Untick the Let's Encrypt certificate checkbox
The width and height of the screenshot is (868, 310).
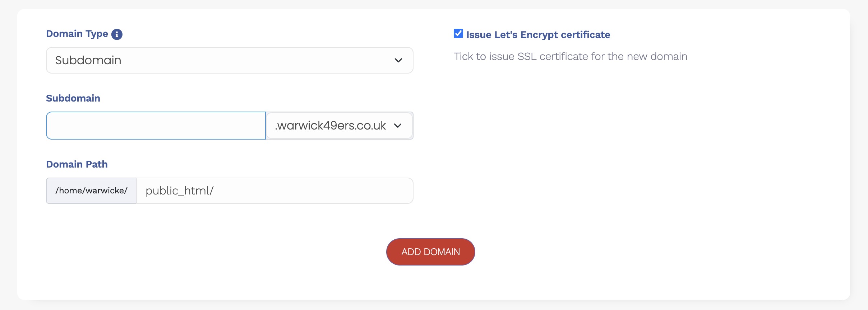coord(458,34)
